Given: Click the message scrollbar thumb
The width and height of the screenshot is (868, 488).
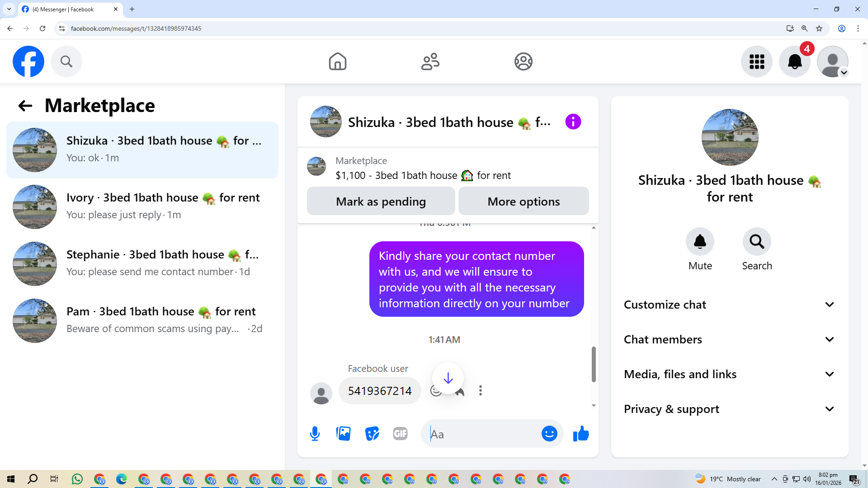Looking at the screenshot, I should [x=594, y=364].
